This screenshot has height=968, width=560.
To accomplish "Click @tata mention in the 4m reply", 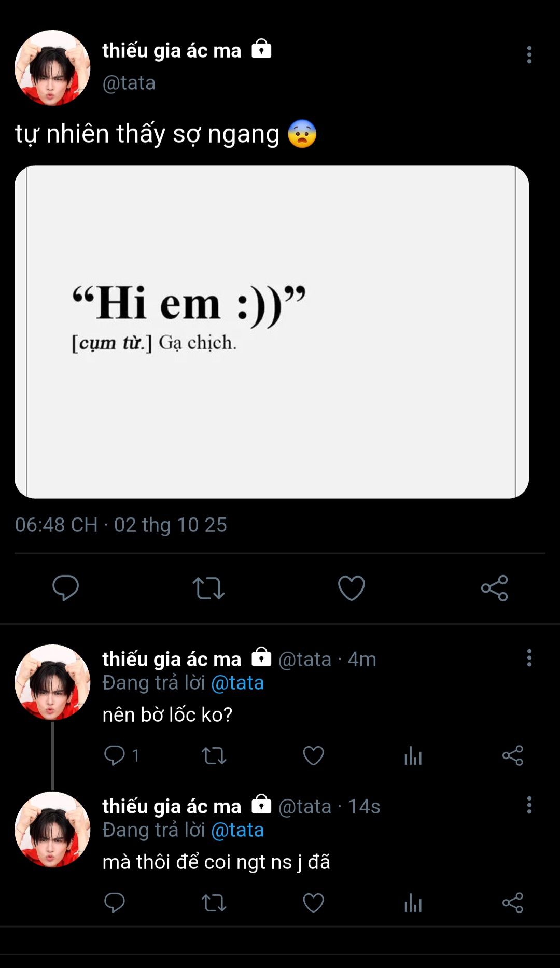I will pyautogui.click(x=237, y=683).
